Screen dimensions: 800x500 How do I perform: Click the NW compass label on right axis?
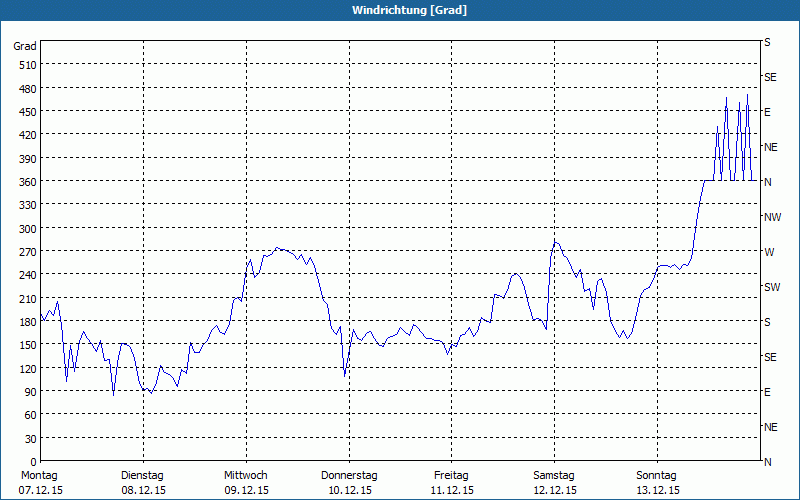tap(772, 217)
